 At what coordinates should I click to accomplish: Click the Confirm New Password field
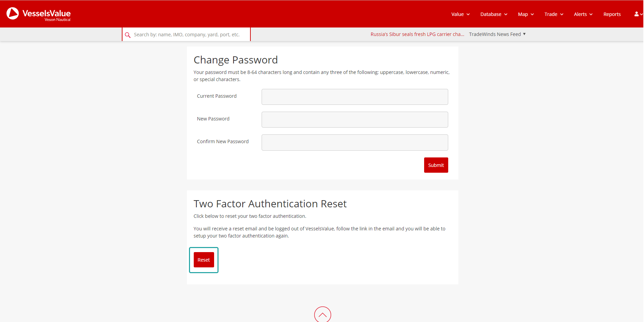click(355, 143)
